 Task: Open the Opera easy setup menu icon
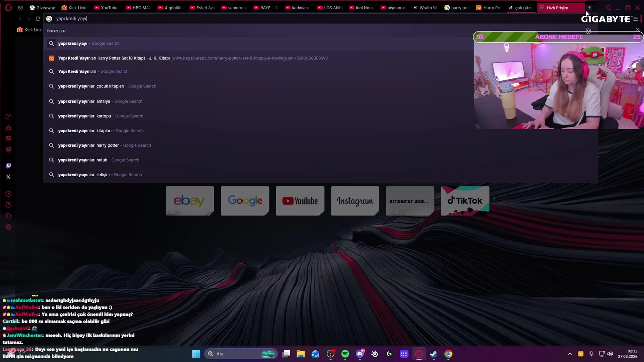point(636,19)
